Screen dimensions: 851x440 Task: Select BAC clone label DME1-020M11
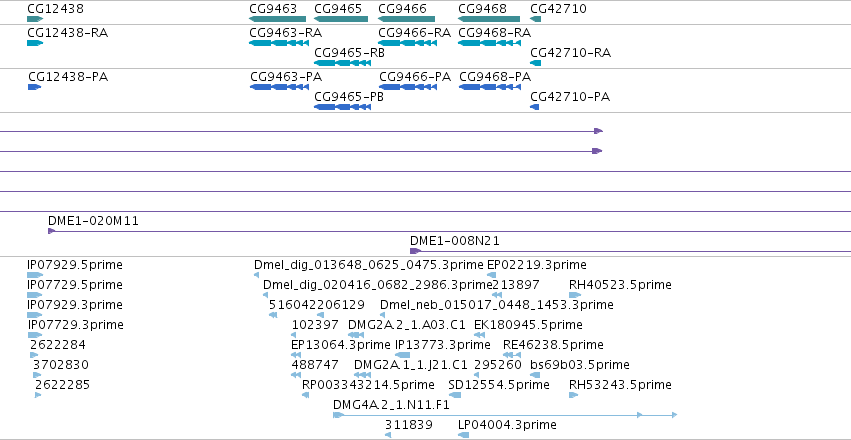point(93,221)
